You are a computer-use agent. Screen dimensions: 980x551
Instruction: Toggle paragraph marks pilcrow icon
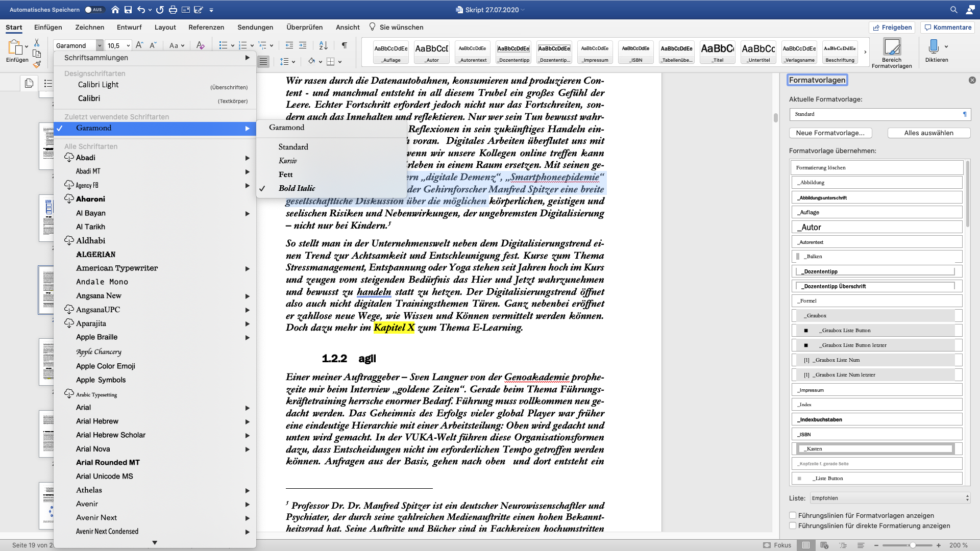coord(345,45)
